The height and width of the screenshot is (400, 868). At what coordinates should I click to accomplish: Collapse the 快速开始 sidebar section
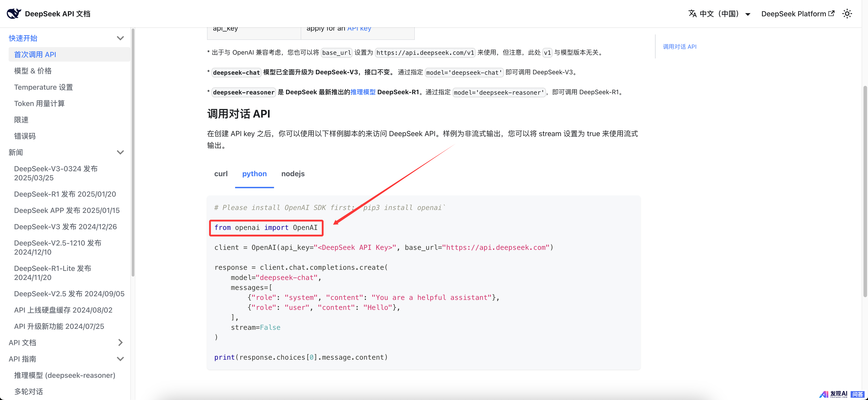point(120,38)
